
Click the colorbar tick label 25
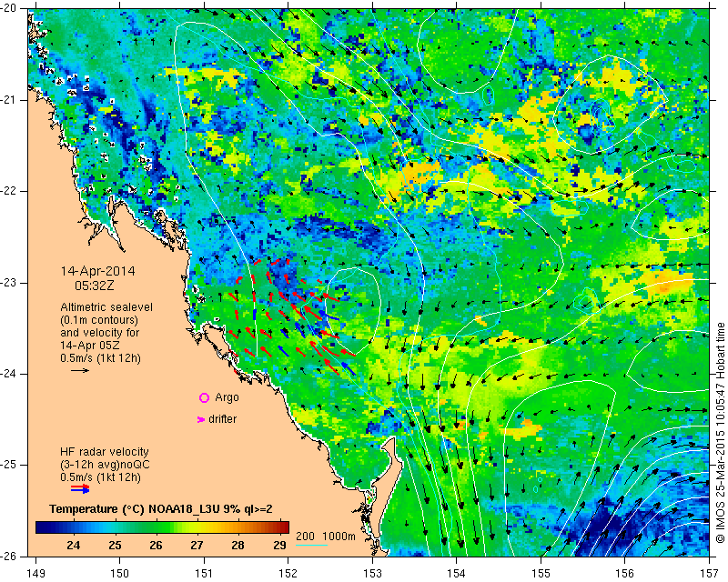click(x=115, y=545)
